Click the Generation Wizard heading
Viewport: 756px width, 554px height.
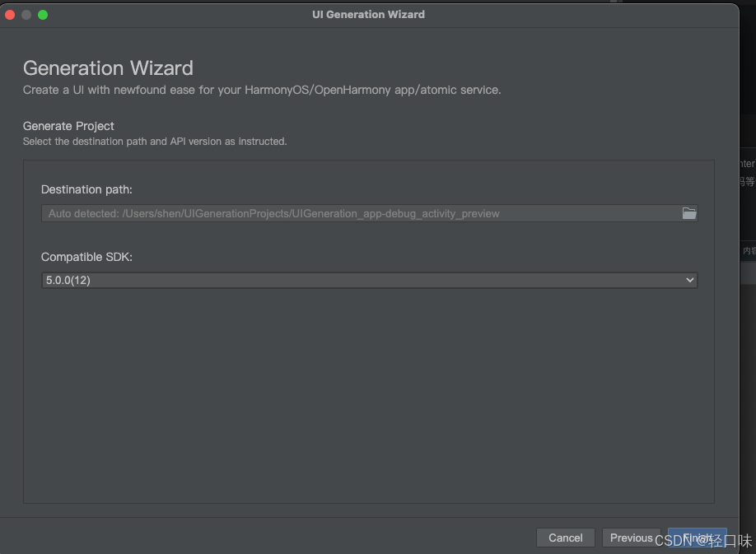pos(108,68)
